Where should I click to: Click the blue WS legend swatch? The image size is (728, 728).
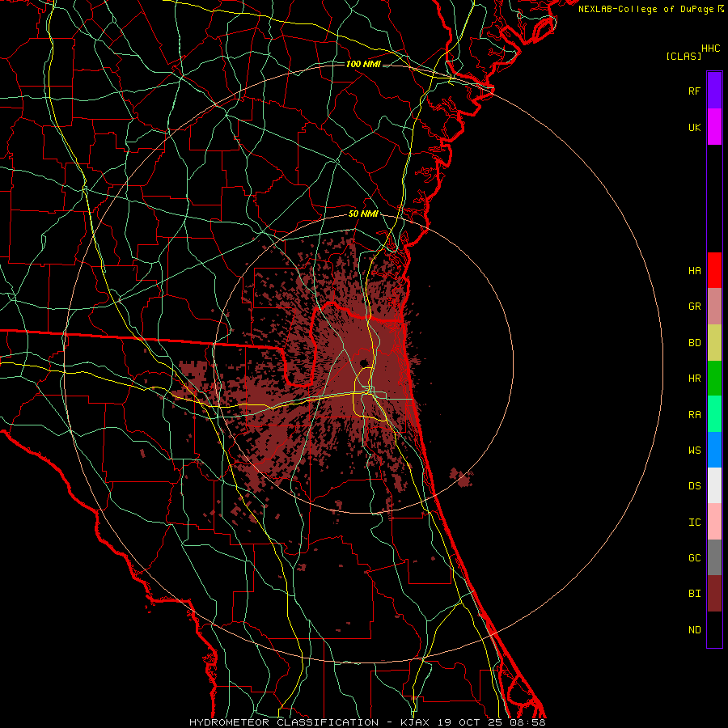click(714, 450)
